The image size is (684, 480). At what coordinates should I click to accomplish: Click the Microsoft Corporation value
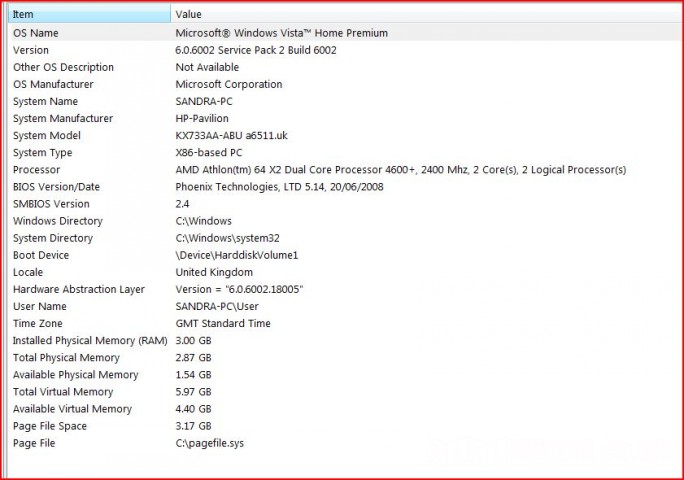229,84
